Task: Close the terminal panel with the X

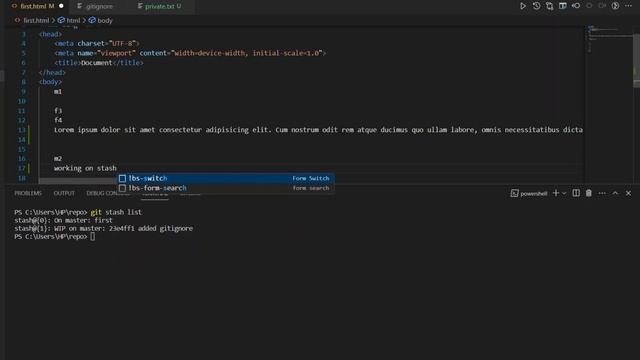Action: point(628,193)
